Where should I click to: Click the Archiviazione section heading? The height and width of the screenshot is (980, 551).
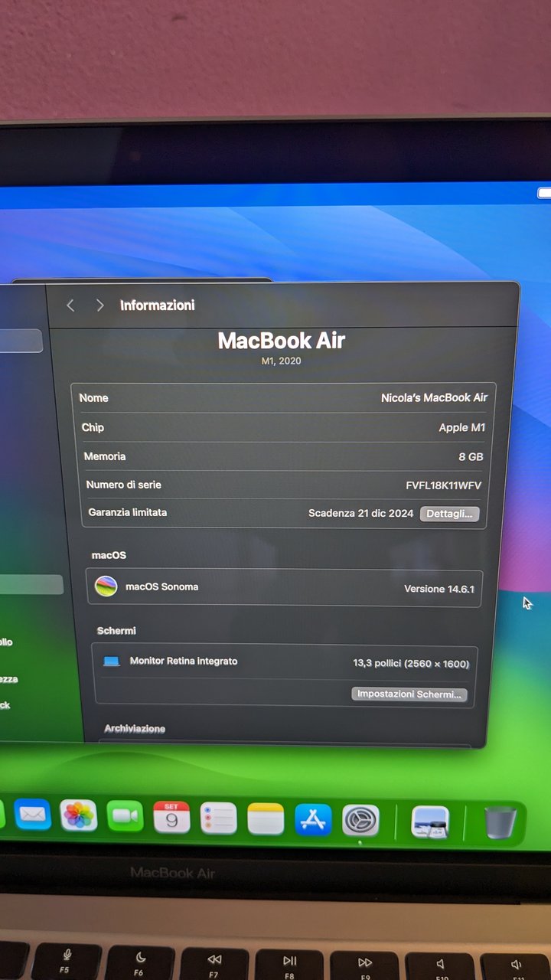(135, 729)
